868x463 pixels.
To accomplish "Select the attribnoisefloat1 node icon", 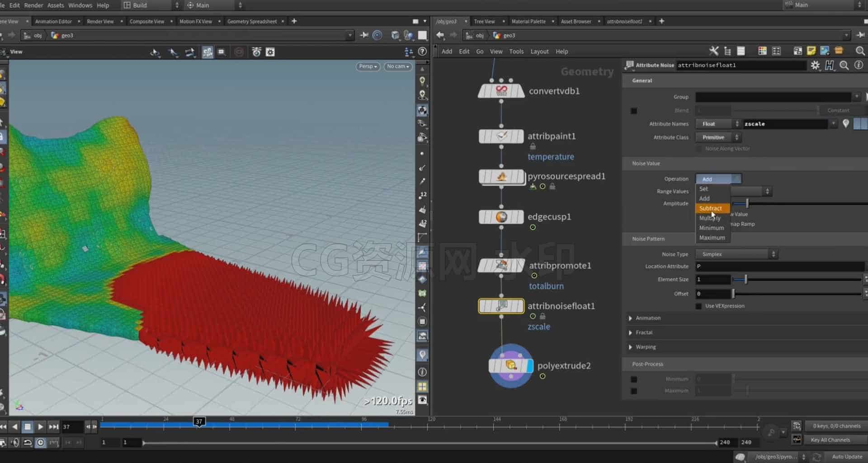I will 501,306.
